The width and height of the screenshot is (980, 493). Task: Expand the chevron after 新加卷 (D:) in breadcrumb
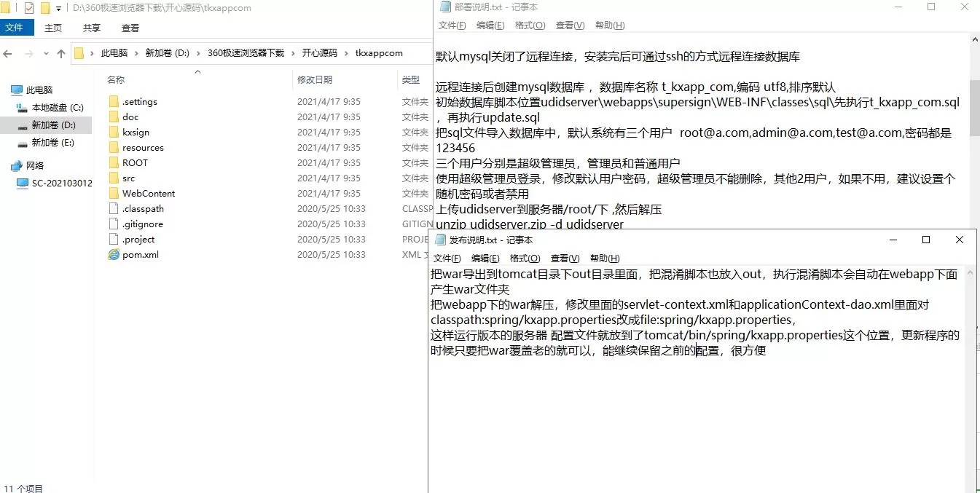[199, 53]
